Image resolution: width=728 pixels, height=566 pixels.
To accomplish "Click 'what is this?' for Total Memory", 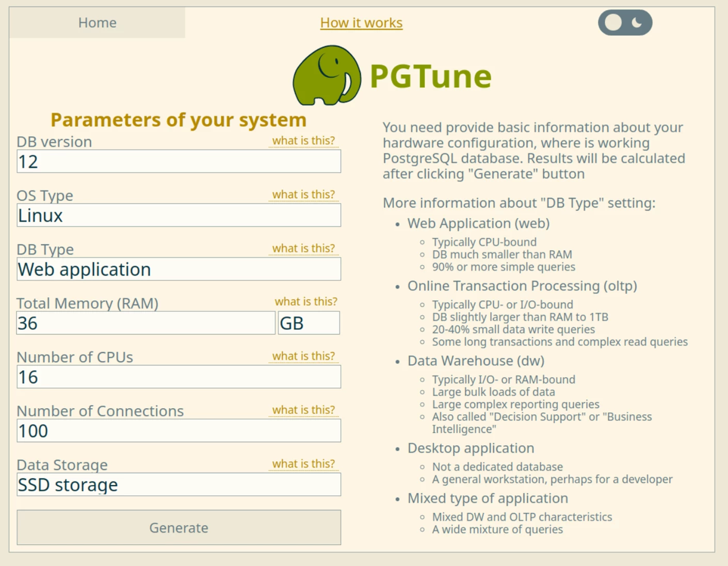I will tap(305, 302).
